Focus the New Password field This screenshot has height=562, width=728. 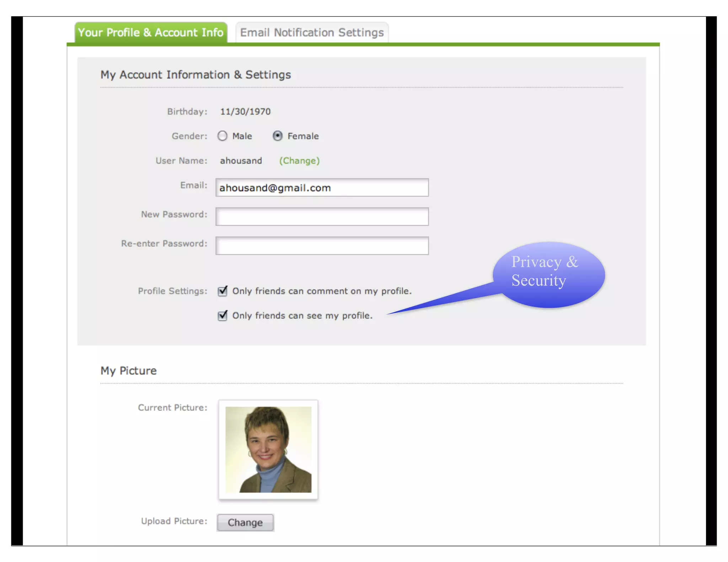(322, 217)
